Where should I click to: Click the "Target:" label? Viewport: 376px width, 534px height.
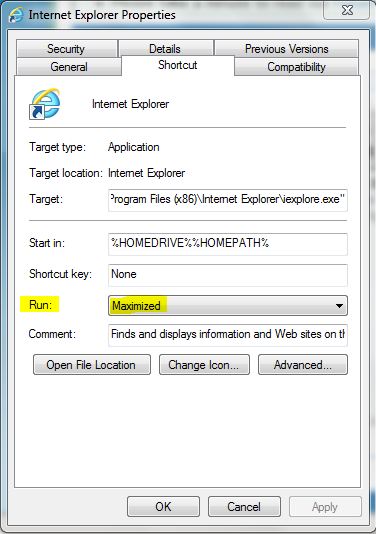point(46,199)
